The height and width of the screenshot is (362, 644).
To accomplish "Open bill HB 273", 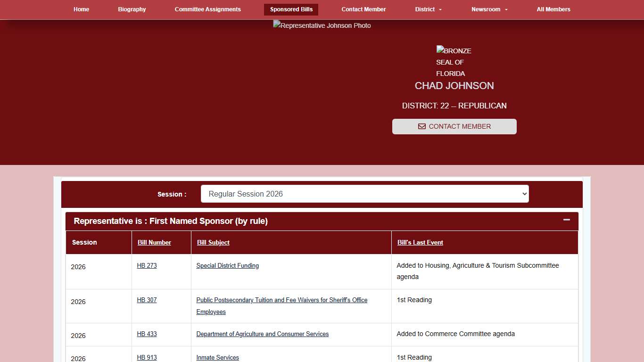I will [x=147, y=265].
